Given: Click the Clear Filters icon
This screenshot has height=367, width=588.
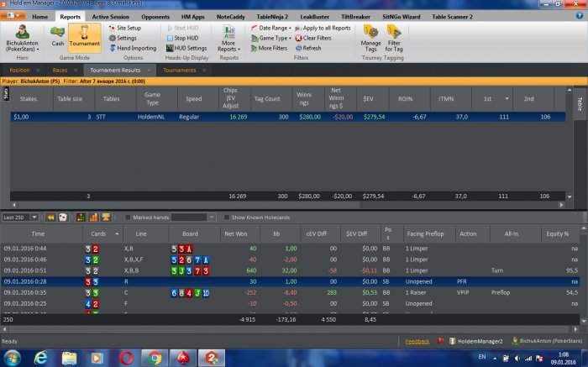Looking at the screenshot, I should point(298,38).
